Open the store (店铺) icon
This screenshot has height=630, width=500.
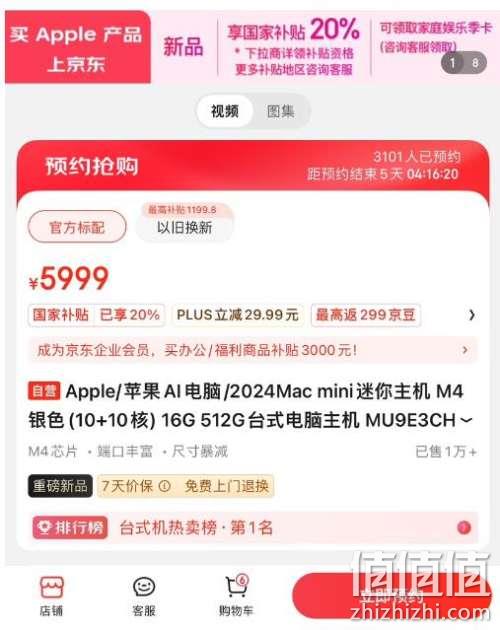tap(51, 596)
